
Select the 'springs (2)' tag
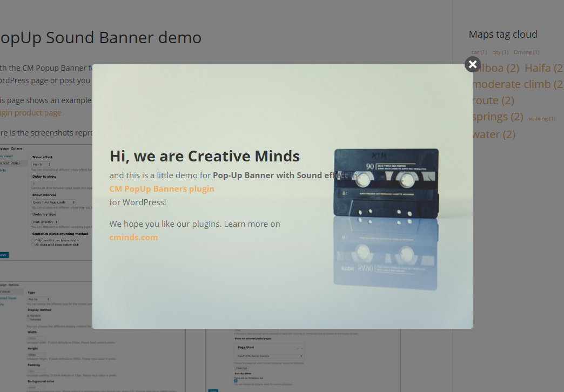click(x=498, y=117)
